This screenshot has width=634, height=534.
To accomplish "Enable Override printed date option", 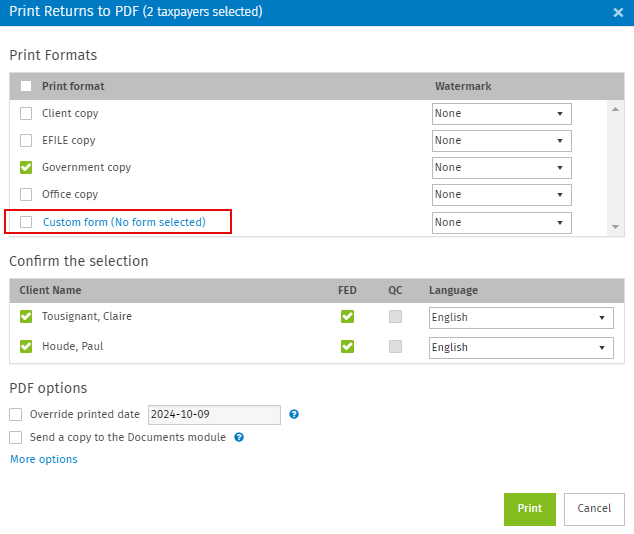I will [x=15, y=414].
